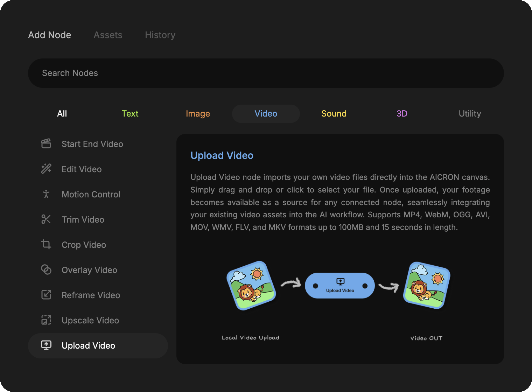Switch to the Assets tab

108,35
